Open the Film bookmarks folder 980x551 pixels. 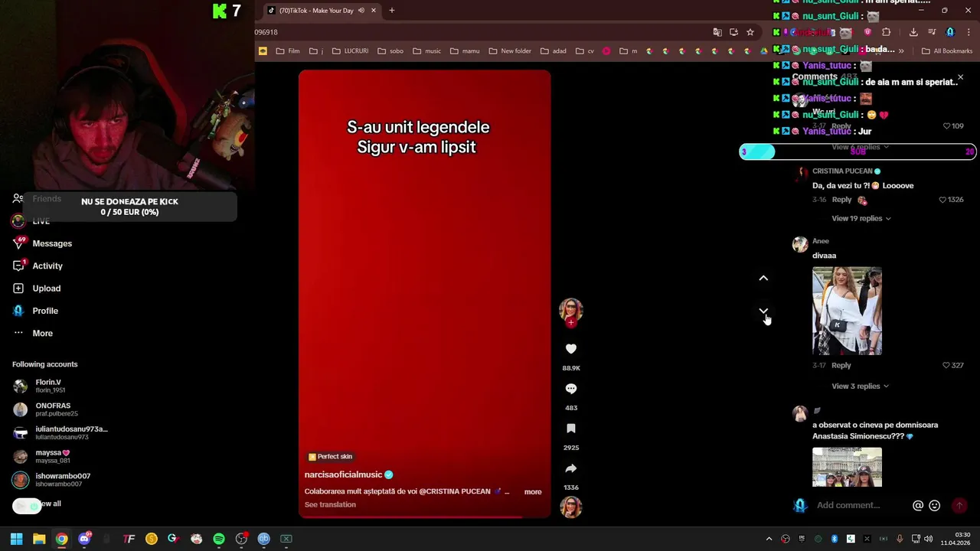click(287, 51)
